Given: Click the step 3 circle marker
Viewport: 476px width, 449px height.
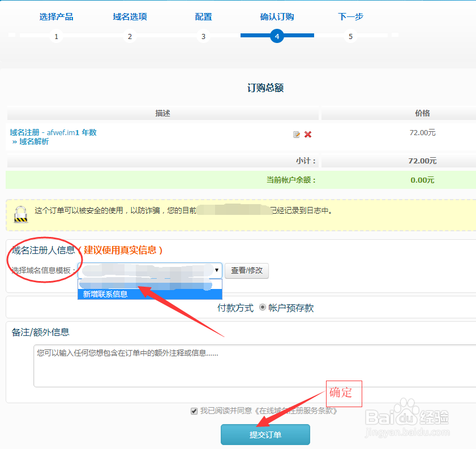Looking at the screenshot, I should 203,36.
